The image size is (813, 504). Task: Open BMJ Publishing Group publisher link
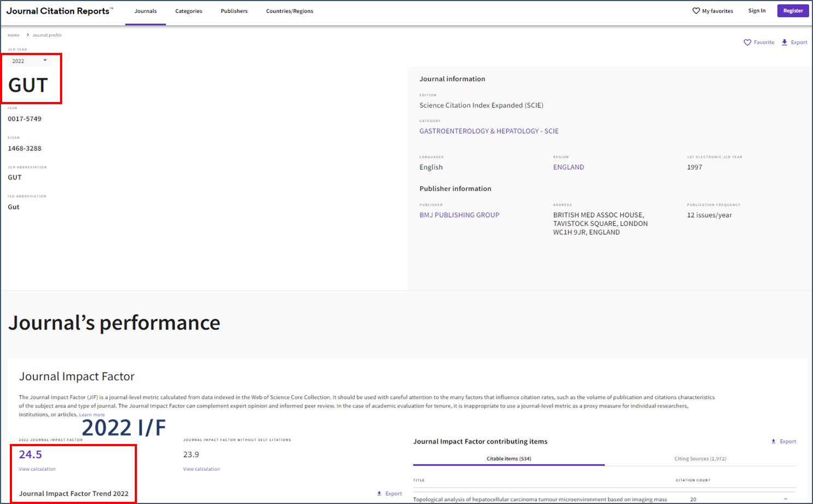click(x=459, y=215)
